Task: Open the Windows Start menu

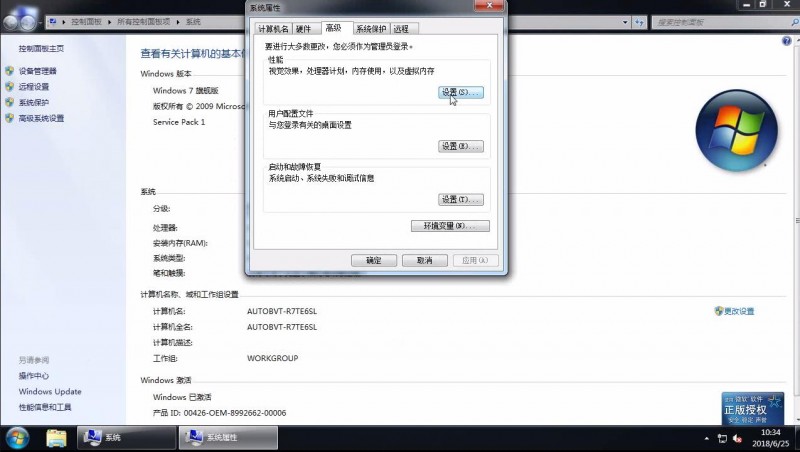Action: 17,438
